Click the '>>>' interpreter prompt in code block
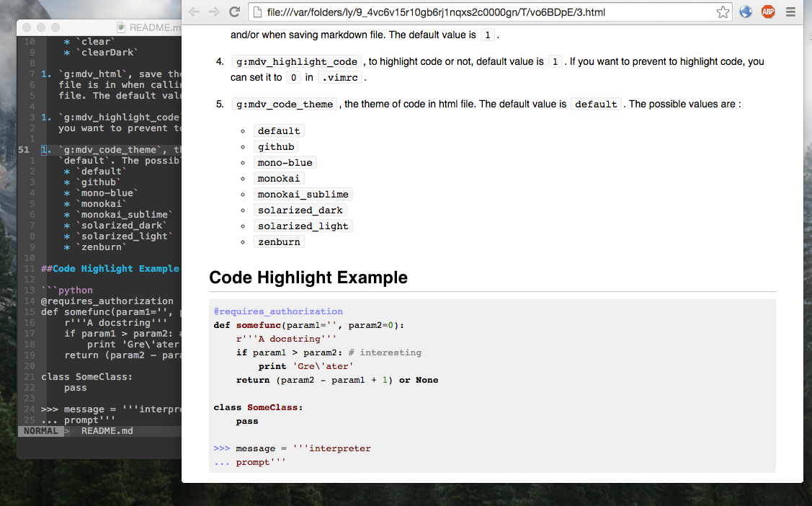Image resolution: width=812 pixels, height=506 pixels. (222, 448)
